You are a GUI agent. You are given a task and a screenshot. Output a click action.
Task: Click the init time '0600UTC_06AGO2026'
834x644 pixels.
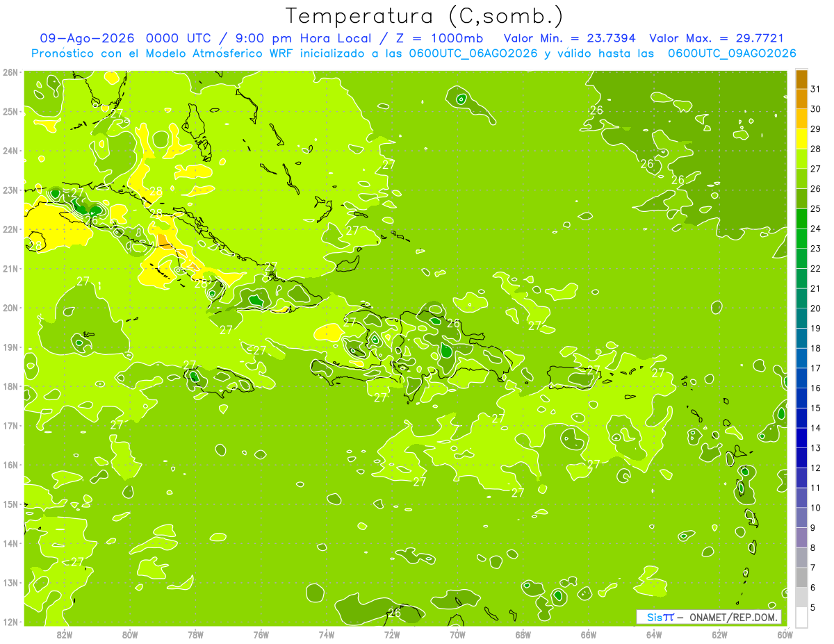point(473,53)
